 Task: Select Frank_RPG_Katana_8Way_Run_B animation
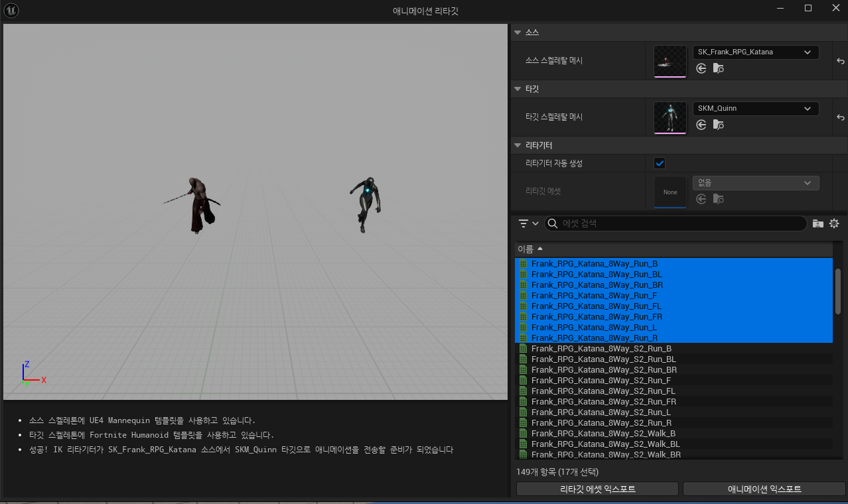(x=673, y=263)
